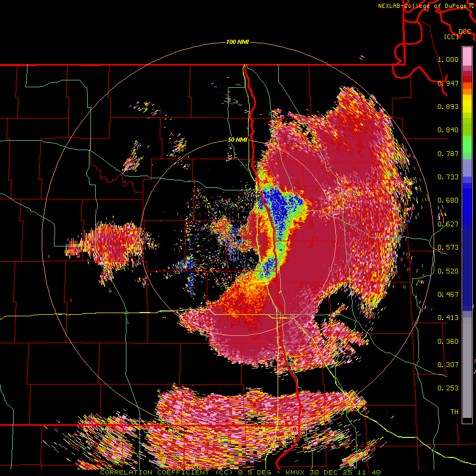Click the 0.253 scale value
The height and width of the screenshot is (476, 476).
[x=448, y=388]
